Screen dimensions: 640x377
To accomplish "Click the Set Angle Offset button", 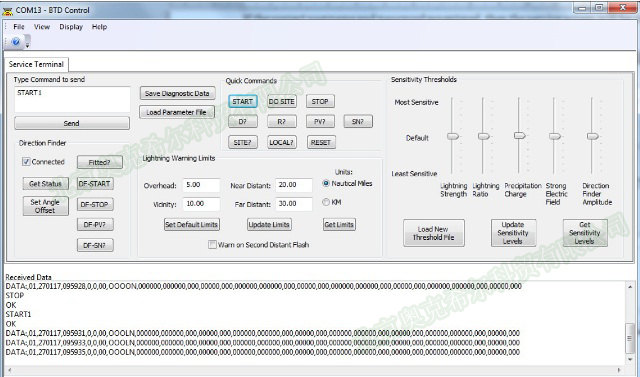I will pyautogui.click(x=45, y=206).
